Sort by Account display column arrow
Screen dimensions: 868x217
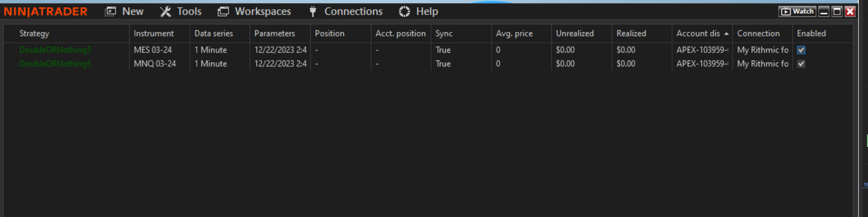(726, 33)
